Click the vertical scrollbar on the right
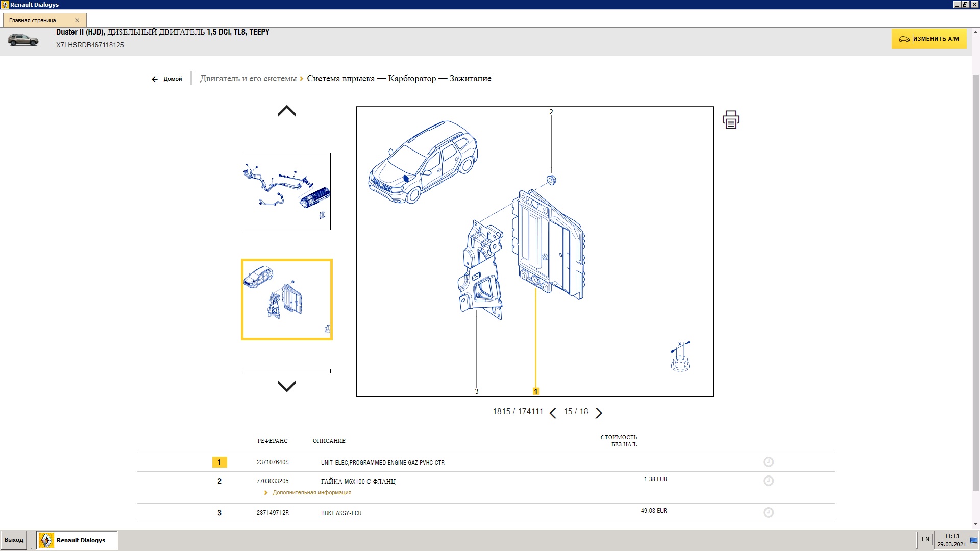The width and height of the screenshot is (980, 551). click(x=976, y=283)
